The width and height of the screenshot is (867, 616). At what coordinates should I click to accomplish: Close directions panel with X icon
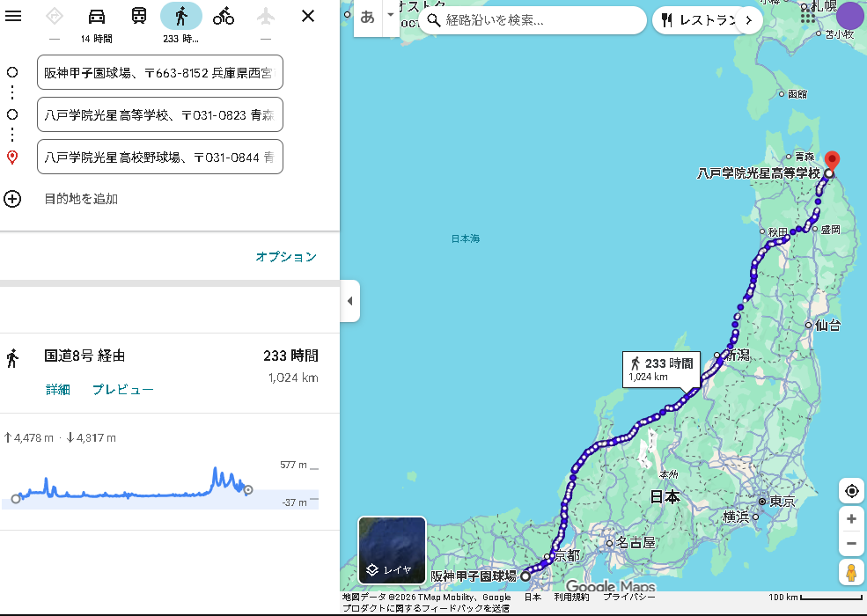click(x=308, y=16)
